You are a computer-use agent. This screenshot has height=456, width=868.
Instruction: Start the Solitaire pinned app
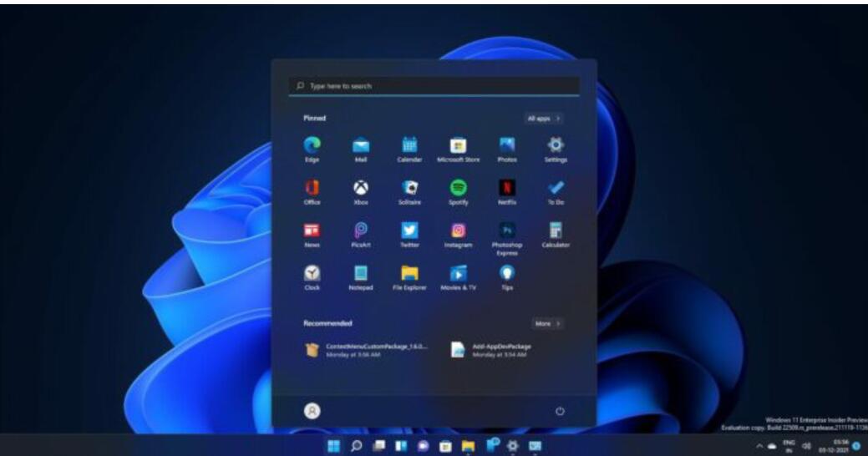point(409,192)
